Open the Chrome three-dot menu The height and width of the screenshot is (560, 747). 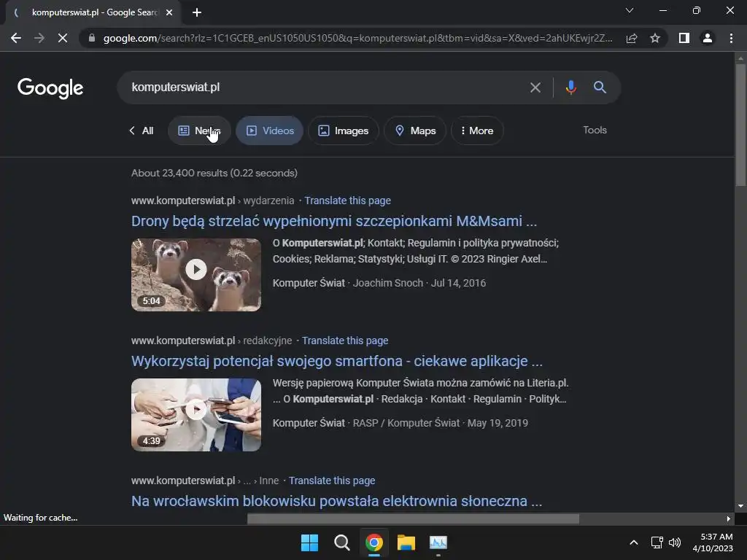pos(731,38)
